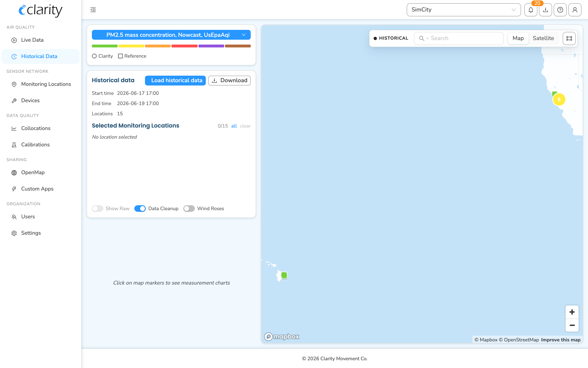Click the yellow cluster marker labeled 8
This screenshot has height=368, width=588.
559,99
